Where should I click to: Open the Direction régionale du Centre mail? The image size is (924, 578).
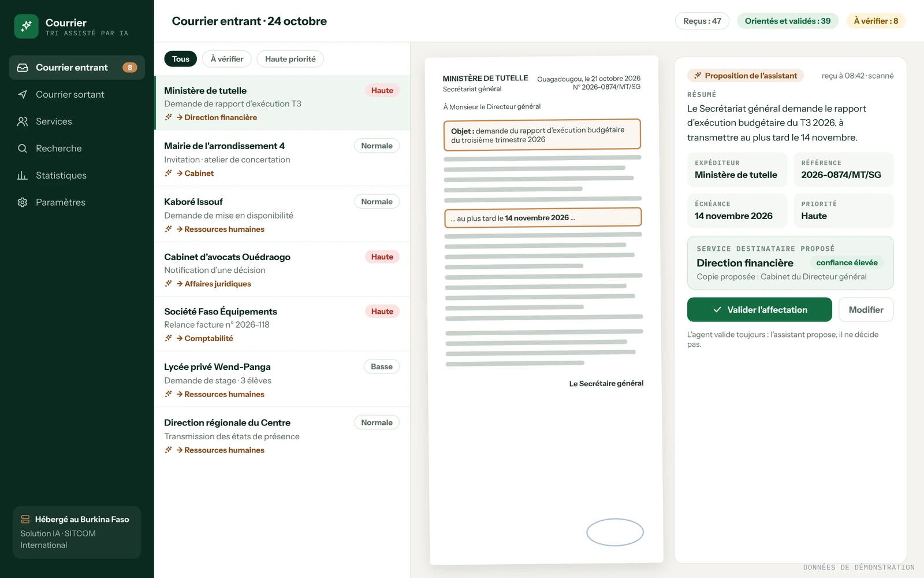coord(282,436)
